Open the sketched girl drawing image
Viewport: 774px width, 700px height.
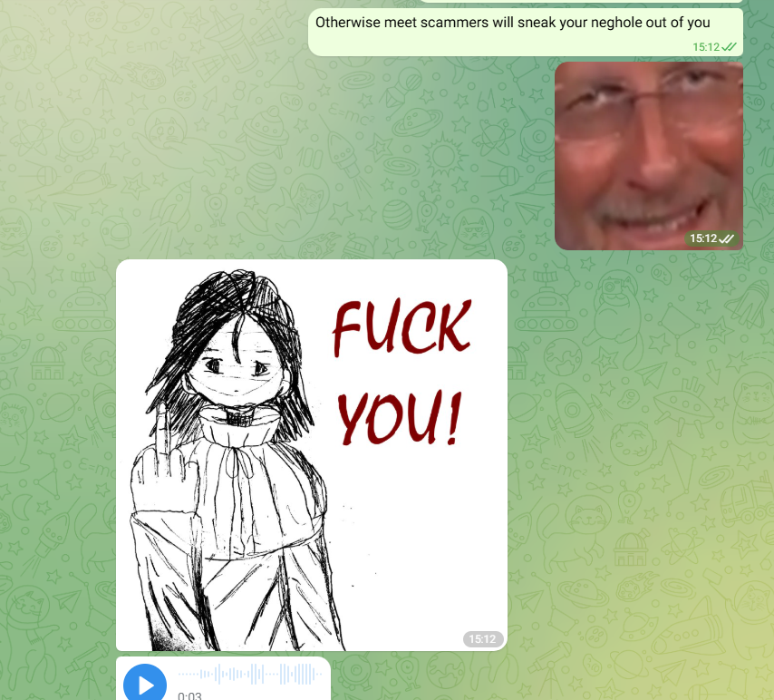pyautogui.click(x=312, y=455)
